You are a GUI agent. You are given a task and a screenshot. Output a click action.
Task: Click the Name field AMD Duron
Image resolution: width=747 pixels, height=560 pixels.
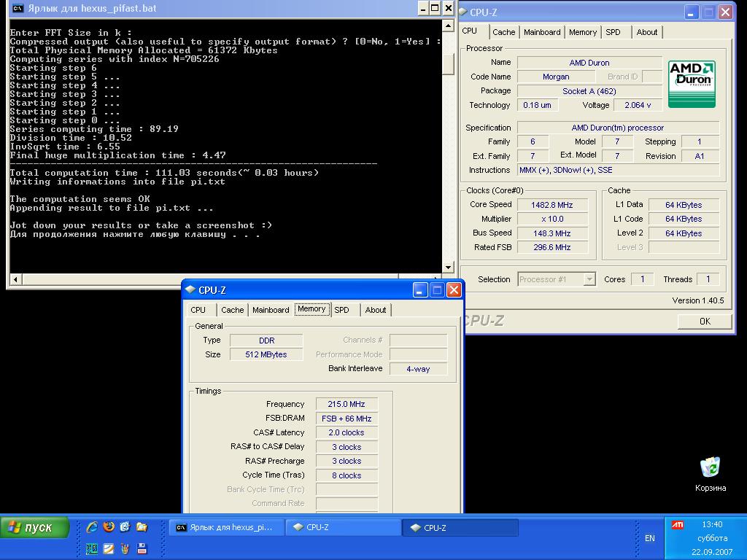[589, 63]
